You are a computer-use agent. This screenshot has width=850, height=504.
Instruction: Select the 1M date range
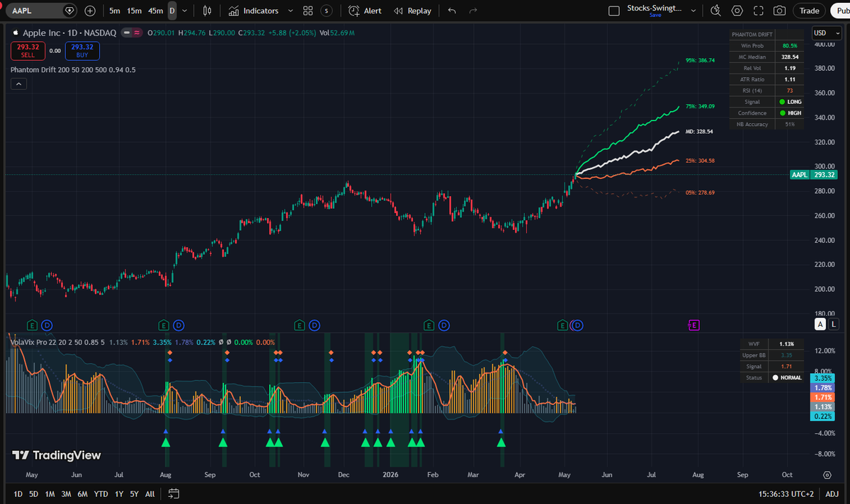tap(50, 494)
